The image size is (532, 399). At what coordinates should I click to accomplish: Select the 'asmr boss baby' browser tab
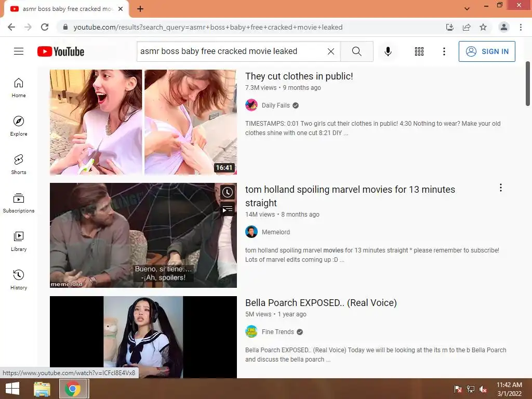(x=66, y=9)
